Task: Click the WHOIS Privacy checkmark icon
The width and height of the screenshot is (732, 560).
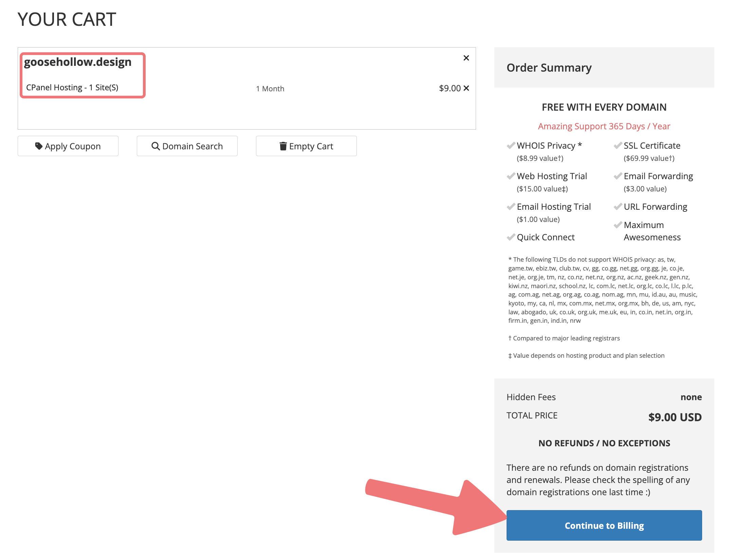Action: tap(511, 146)
